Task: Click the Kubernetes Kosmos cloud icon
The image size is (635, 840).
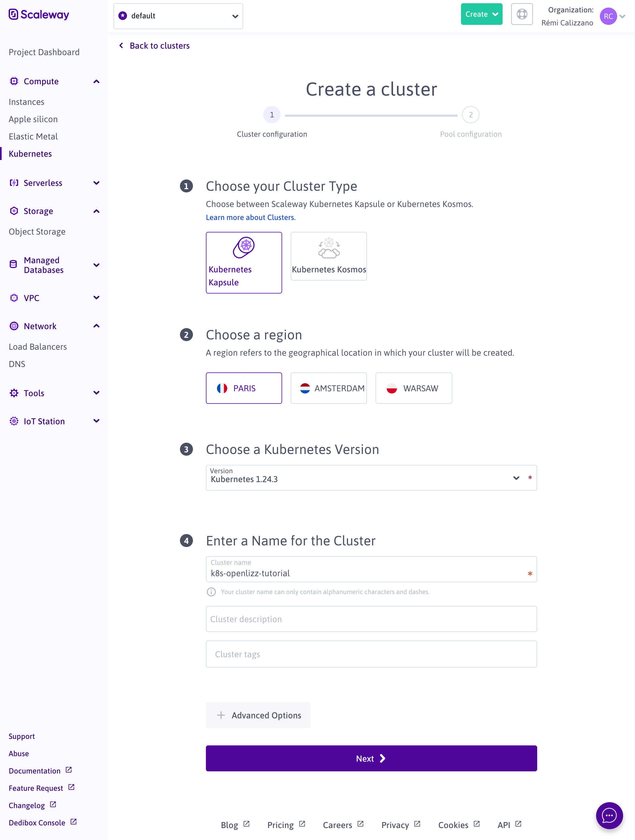Action: click(x=329, y=248)
